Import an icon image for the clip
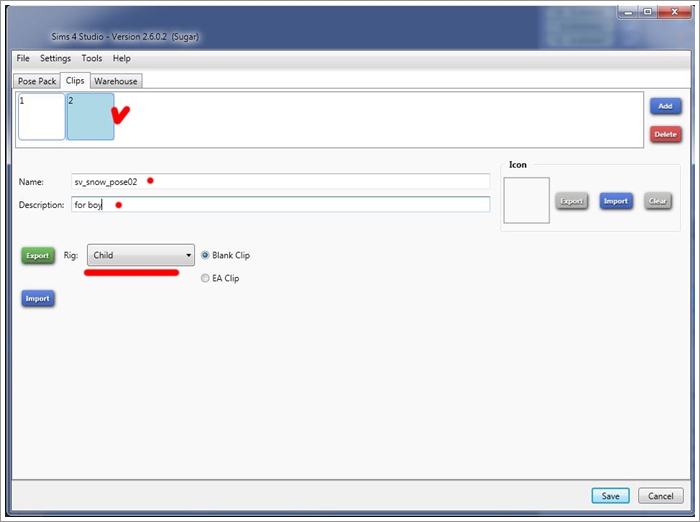This screenshot has width=700, height=522. pyautogui.click(x=615, y=201)
